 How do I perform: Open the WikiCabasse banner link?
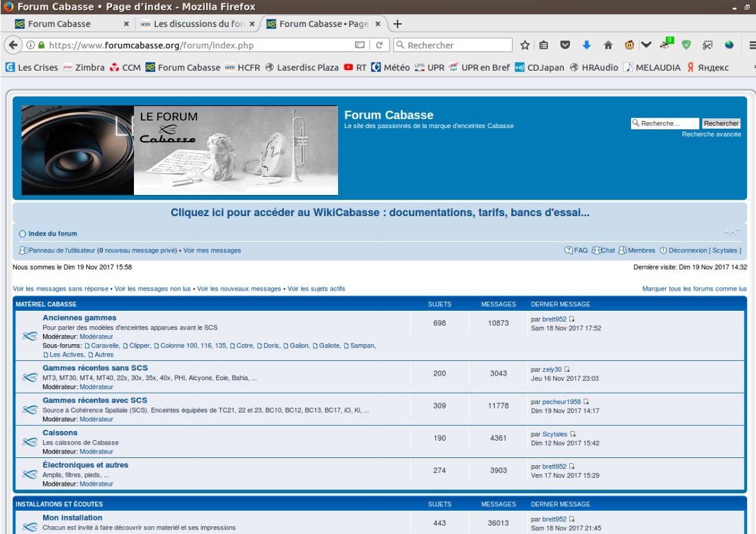pyautogui.click(x=380, y=212)
